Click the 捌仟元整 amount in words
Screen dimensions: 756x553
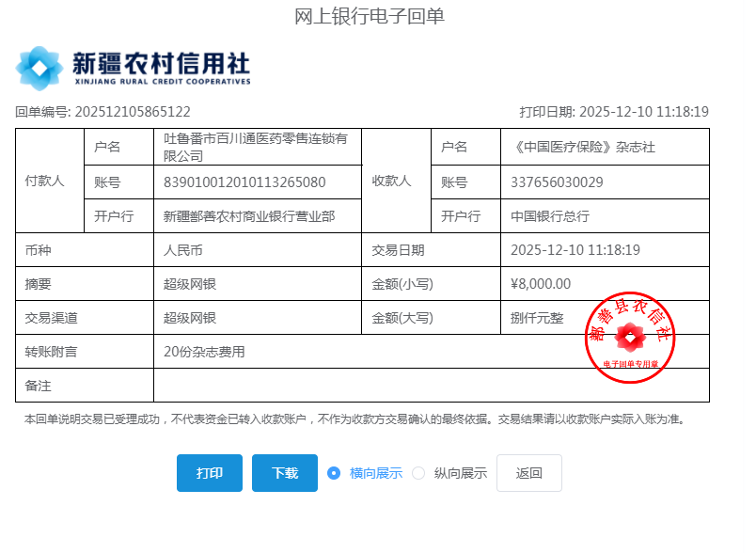[x=537, y=318]
